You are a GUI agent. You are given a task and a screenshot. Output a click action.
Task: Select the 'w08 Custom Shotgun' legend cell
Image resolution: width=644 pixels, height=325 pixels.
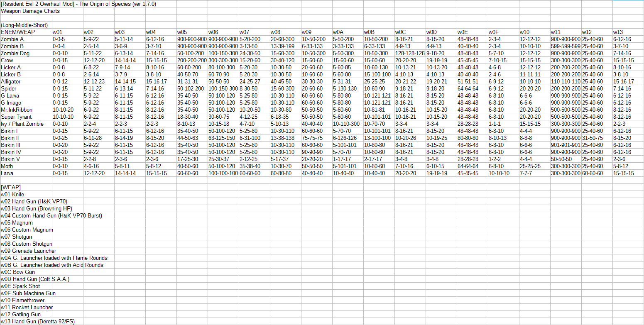pos(27,244)
